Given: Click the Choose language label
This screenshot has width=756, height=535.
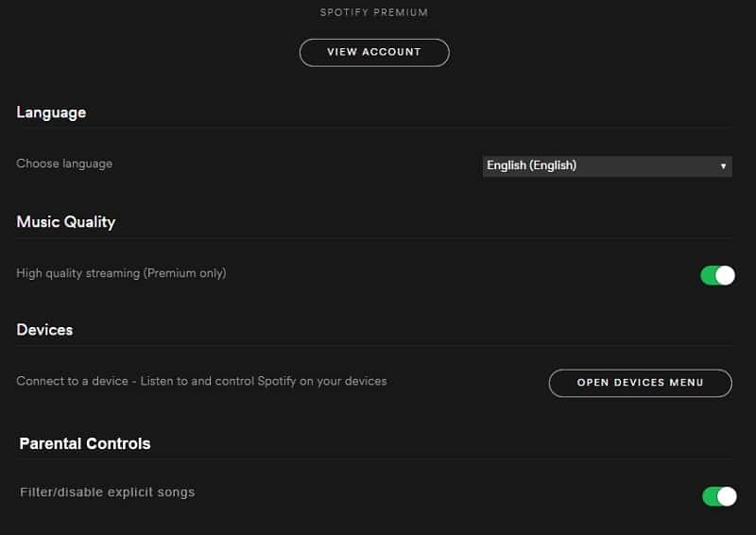Looking at the screenshot, I should tap(64, 164).
